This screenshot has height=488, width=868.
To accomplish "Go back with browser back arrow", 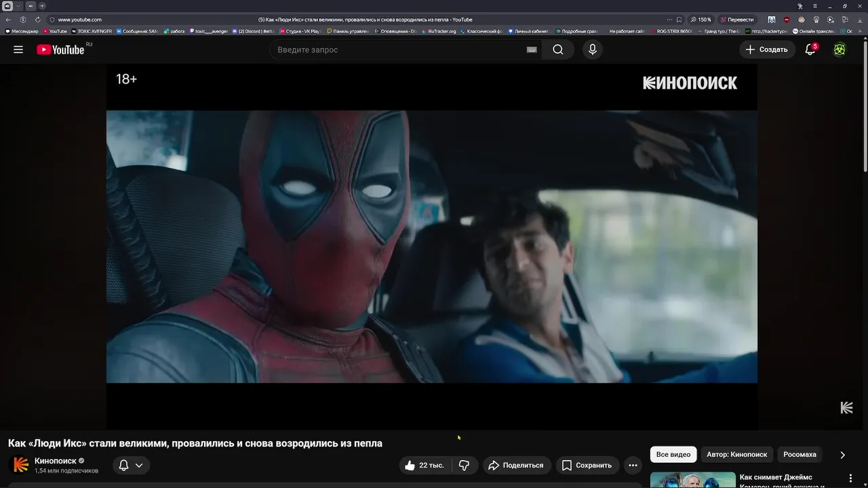I will pos(8,20).
